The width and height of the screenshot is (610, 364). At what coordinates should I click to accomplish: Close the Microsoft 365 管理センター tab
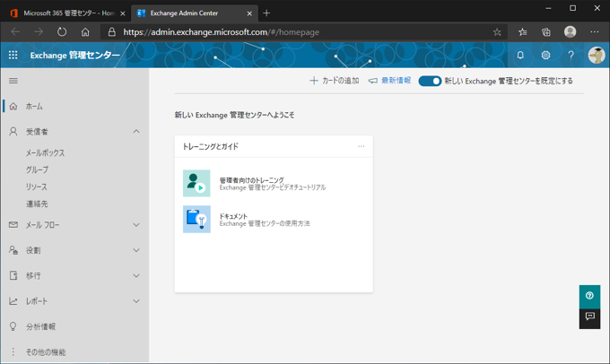123,13
